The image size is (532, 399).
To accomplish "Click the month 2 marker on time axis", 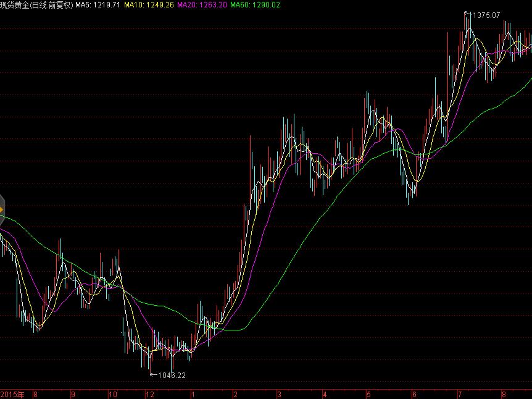I will pos(236,395).
